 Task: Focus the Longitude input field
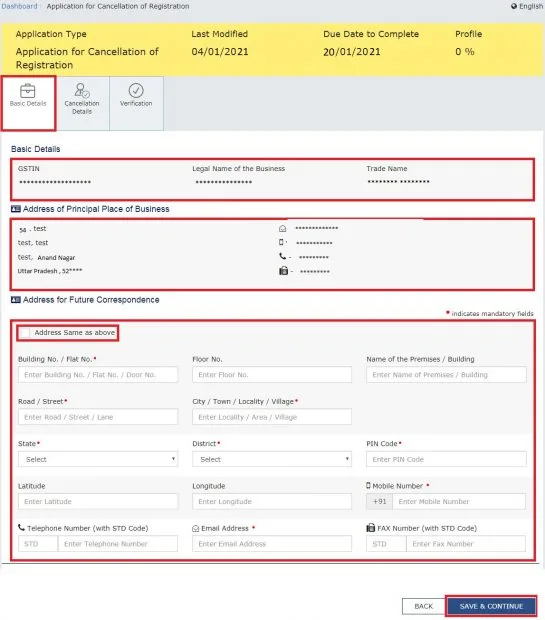tap(272, 501)
